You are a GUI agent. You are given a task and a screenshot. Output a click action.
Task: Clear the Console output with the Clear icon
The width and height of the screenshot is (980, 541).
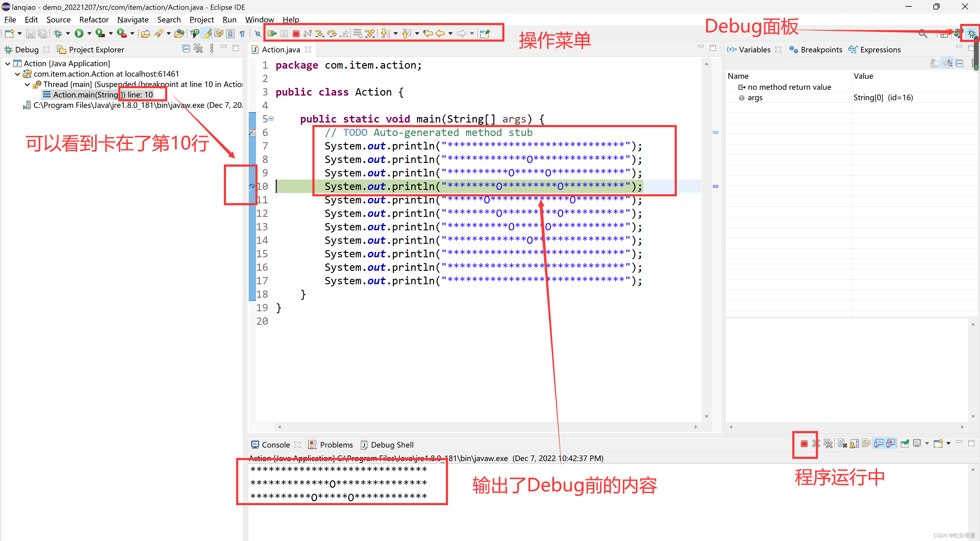(x=843, y=443)
